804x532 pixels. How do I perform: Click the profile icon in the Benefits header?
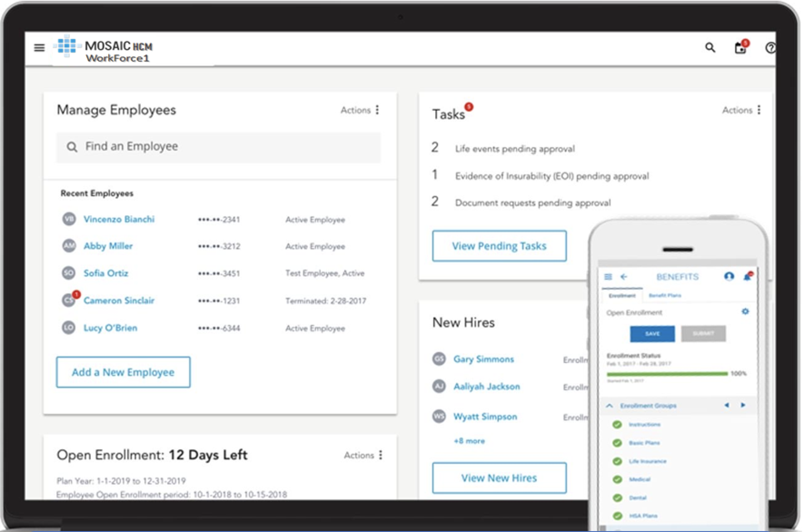730,277
